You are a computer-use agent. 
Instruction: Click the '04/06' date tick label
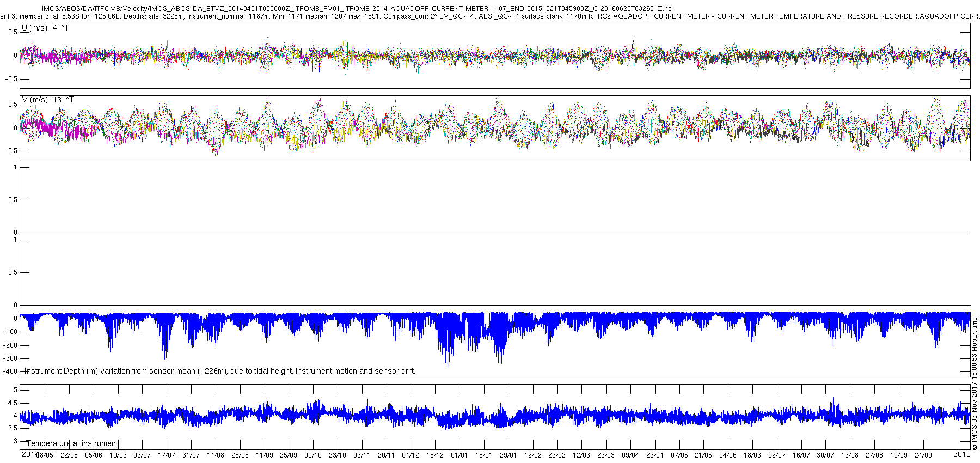[728, 455]
